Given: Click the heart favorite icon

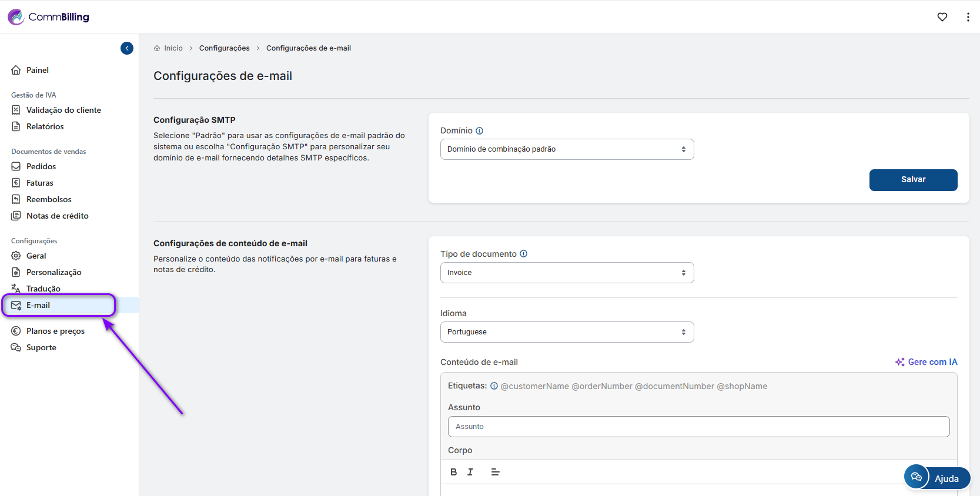Looking at the screenshot, I should pos(942,17).
